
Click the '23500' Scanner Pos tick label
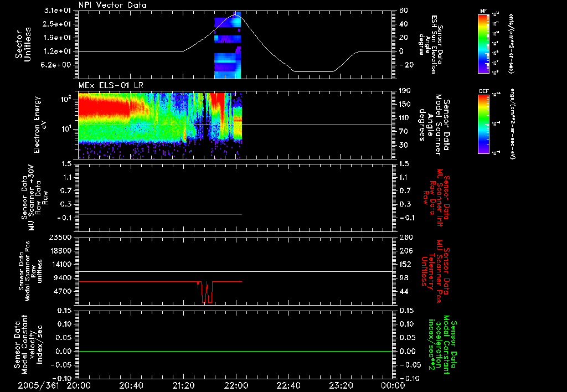click(60, 237)
